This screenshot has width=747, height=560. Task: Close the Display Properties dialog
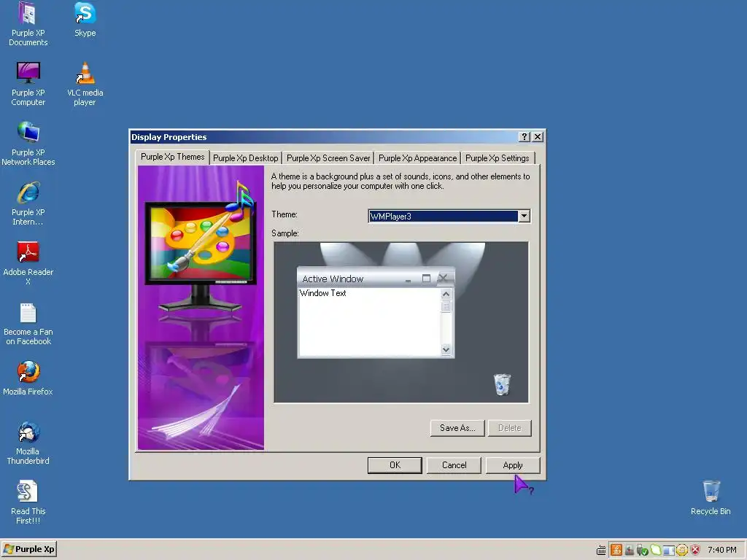538,136
